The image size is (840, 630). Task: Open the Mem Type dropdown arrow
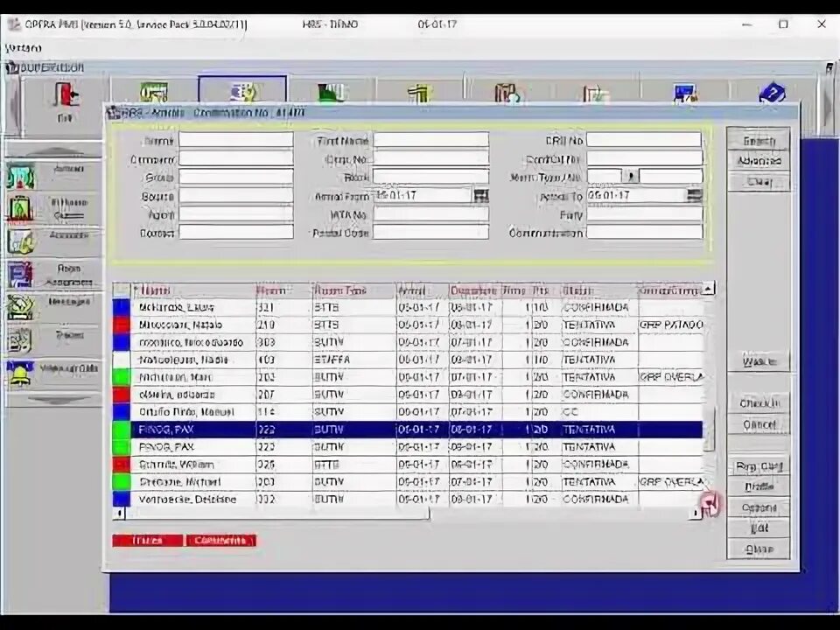coord(631,176)
